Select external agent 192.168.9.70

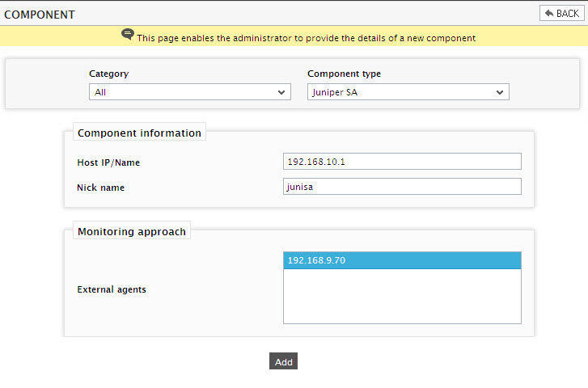point(402,260)
